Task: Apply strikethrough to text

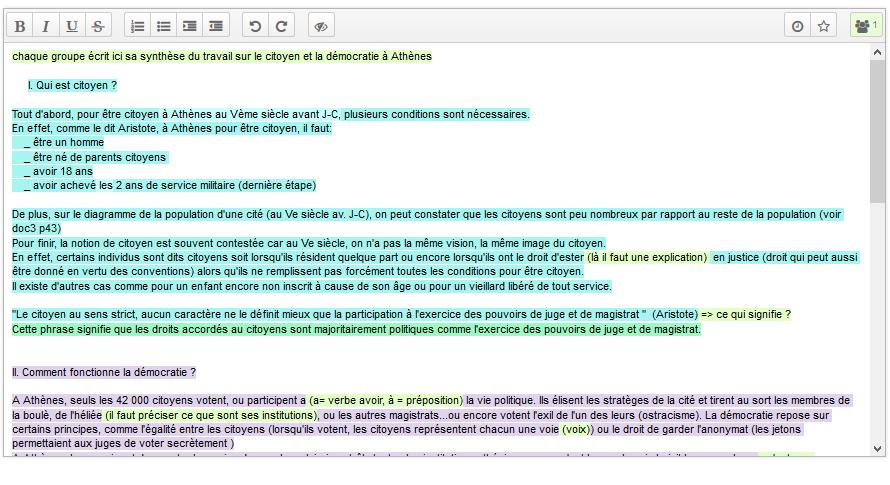Action: pyautogui.click(x=98, y=26)
